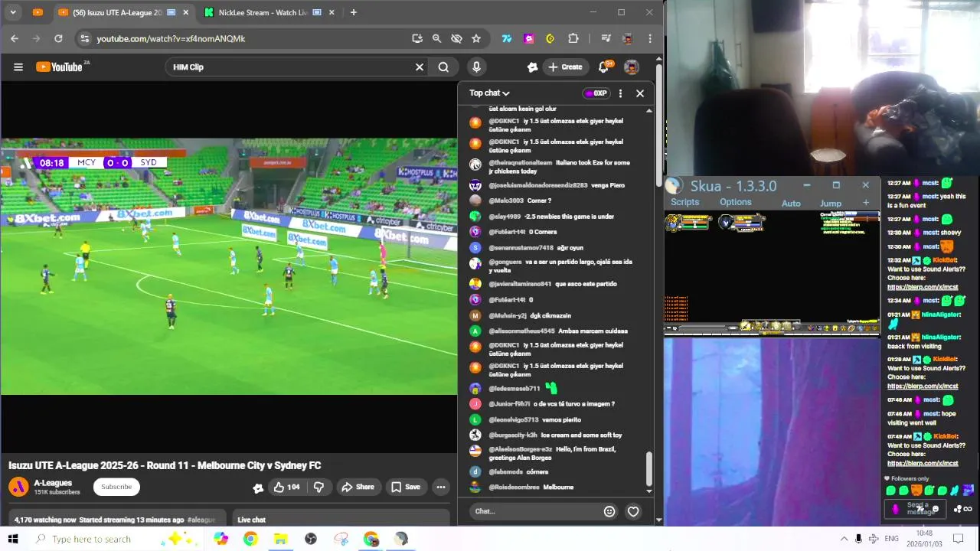Reload the YouTube page
The image size is (980, 551).
[58, 38]
